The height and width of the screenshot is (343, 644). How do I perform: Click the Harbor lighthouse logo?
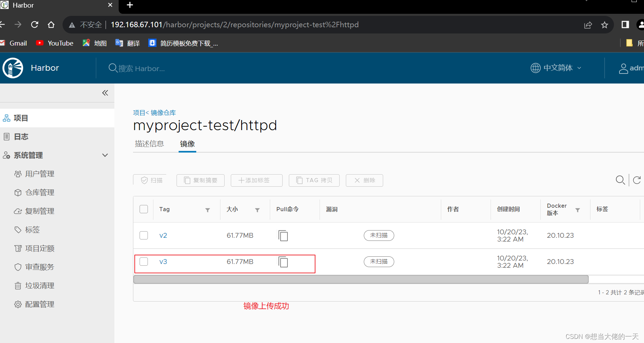[13, 68]
